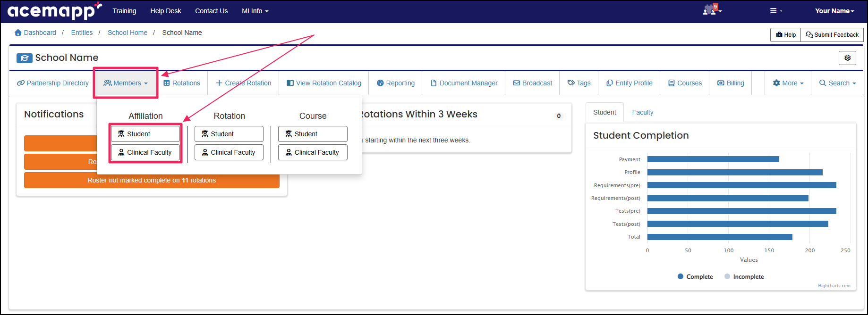
Task: Expand the More dropdown
Action: 788,83
